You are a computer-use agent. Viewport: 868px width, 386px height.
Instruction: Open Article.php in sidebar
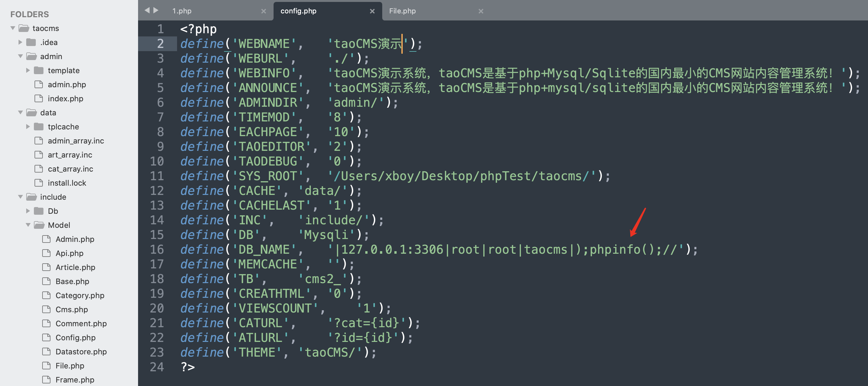point(75,267)
